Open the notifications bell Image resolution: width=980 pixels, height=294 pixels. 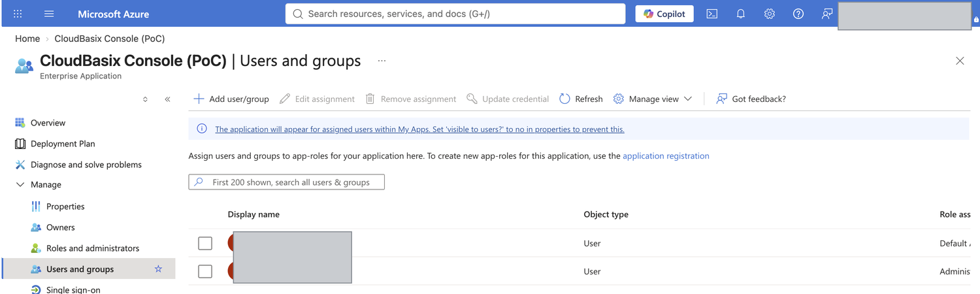click(x=741, y=14)
